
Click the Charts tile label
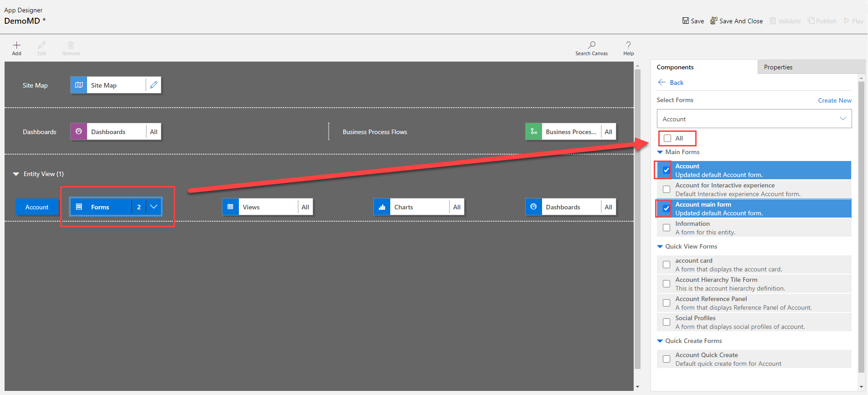pos(403,207)
